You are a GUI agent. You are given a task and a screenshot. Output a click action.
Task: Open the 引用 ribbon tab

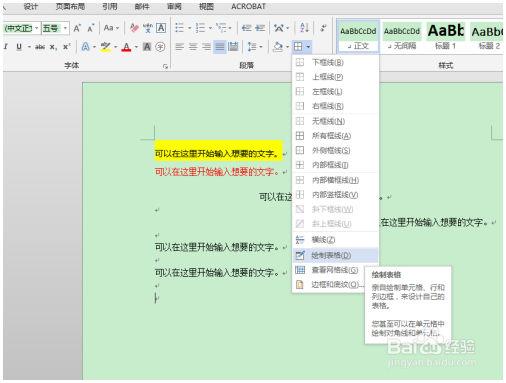(x=109, y=7)
